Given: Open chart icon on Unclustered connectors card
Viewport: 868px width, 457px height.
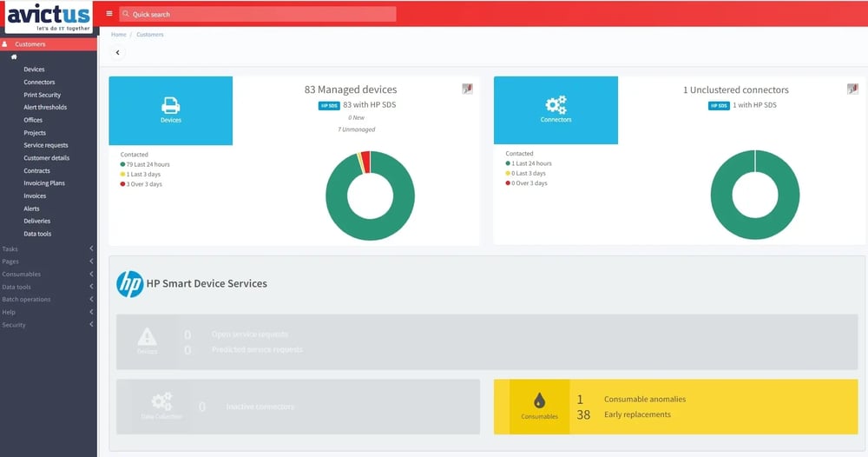Looking at the screenshot, I should pyautogui.click(x=852, y=89).
